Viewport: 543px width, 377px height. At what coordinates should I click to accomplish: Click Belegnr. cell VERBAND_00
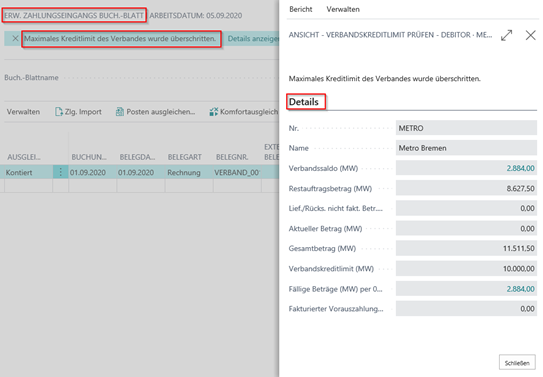coord(237,172)
